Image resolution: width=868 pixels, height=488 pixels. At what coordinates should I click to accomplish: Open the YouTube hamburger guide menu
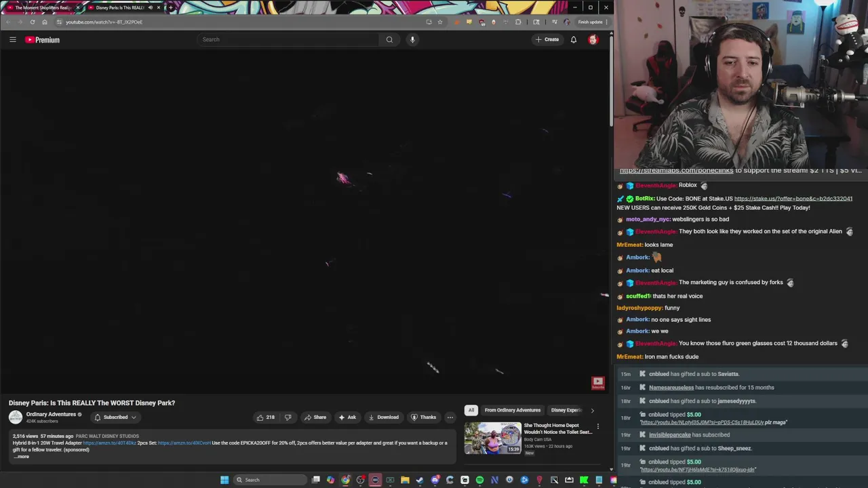12,39
